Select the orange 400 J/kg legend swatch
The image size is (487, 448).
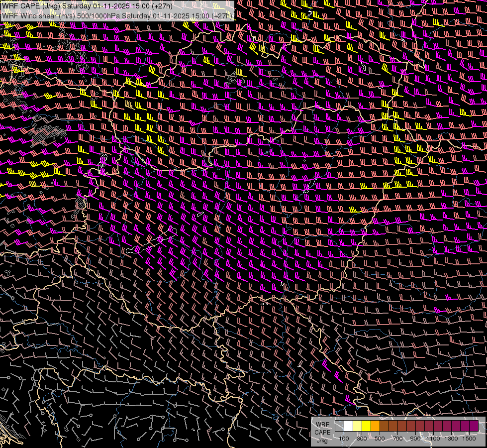[x=375, y=426]
